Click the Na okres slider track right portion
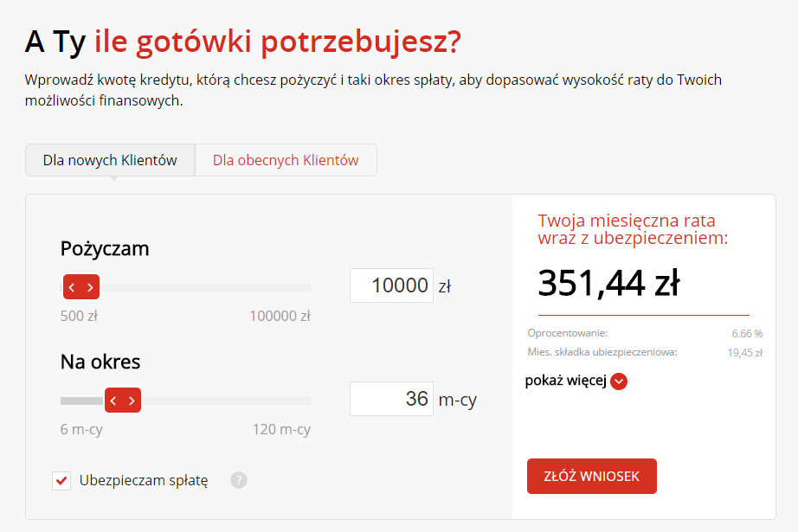Image resolution: width=798 pixels, height=532 pixels. tap(225, 401)
